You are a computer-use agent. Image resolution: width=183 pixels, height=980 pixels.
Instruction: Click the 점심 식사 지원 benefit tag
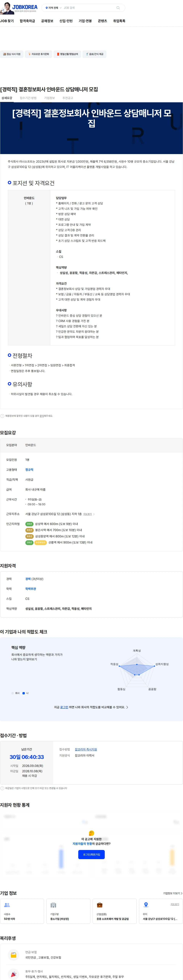click(x=11, y=54)
